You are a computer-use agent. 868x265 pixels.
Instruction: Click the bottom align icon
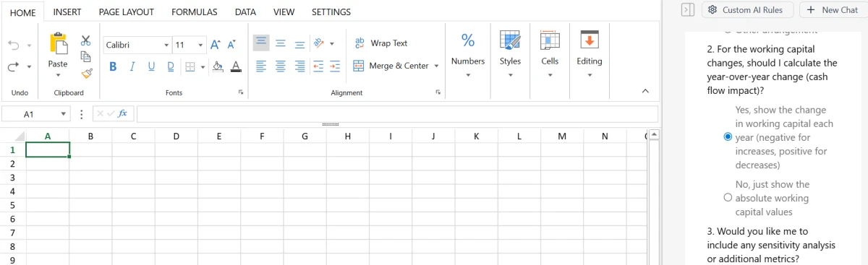299,43
